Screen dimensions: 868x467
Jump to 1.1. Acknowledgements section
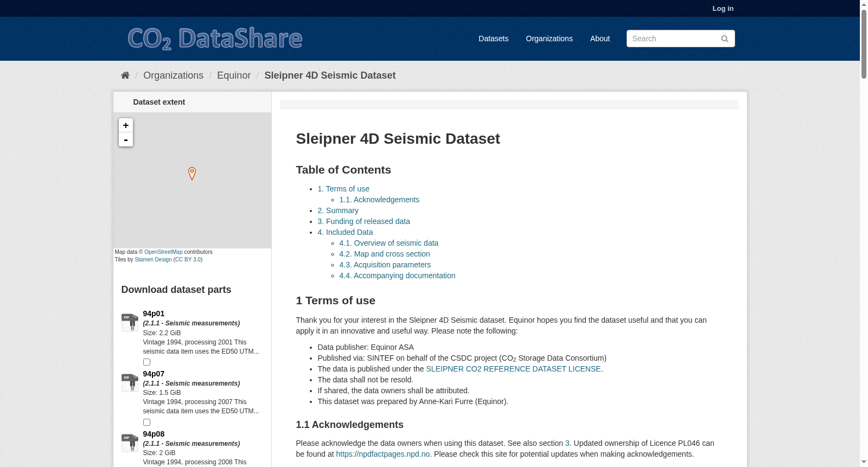pos(379,200)
